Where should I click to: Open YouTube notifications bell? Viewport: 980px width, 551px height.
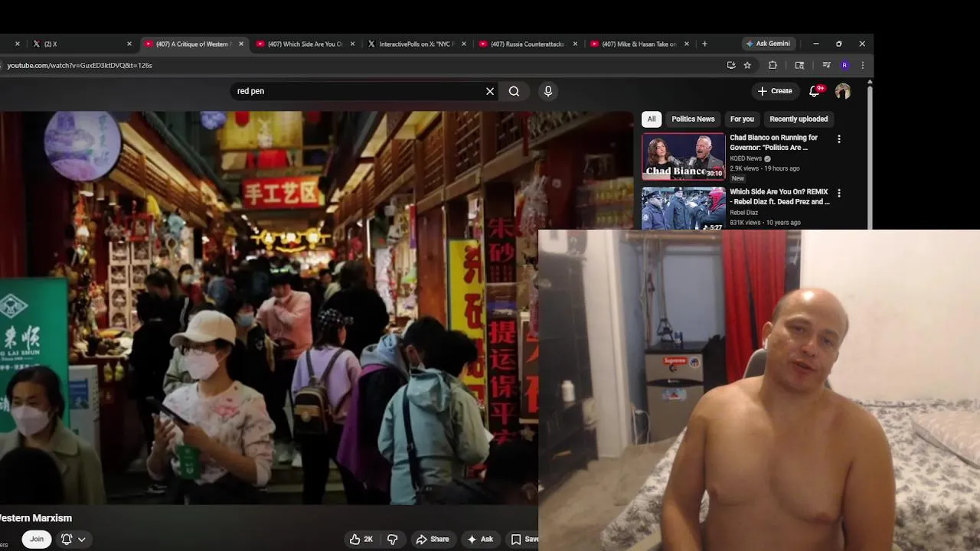tap(815, 91)
